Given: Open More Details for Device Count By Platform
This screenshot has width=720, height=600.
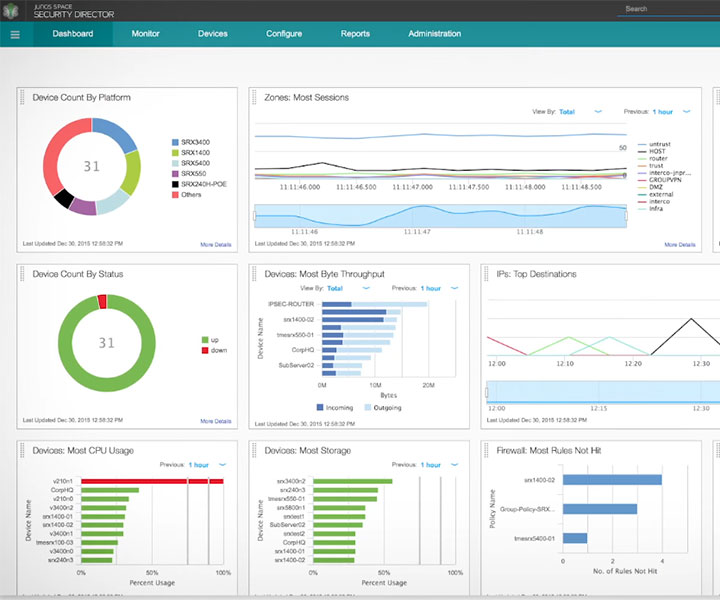Looking at the screenshot, I should click(215, 244).
